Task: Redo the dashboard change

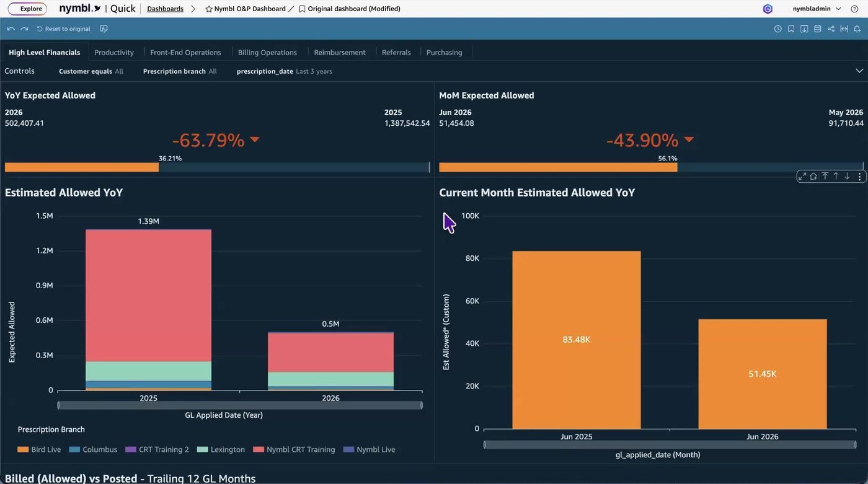Action: 24,29
